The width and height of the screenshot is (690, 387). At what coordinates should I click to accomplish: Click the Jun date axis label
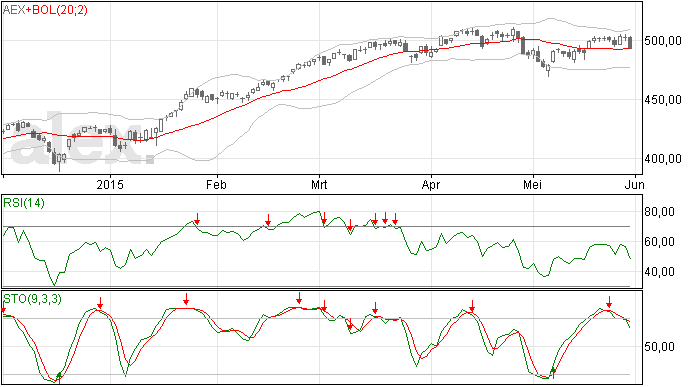636,184
